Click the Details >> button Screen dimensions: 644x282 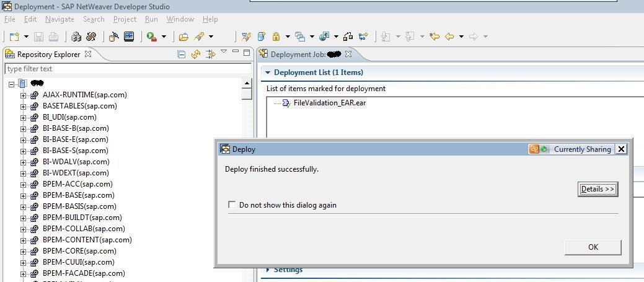point(598,189)
